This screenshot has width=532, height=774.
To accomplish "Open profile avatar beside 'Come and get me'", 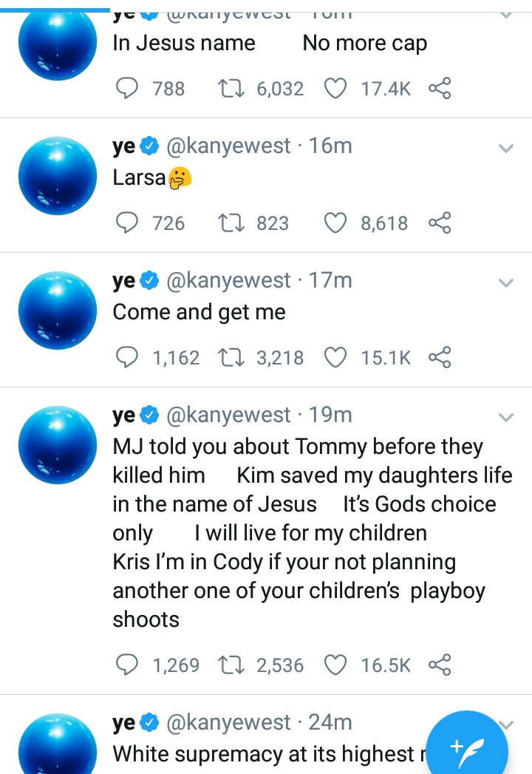I will [58, 310].
